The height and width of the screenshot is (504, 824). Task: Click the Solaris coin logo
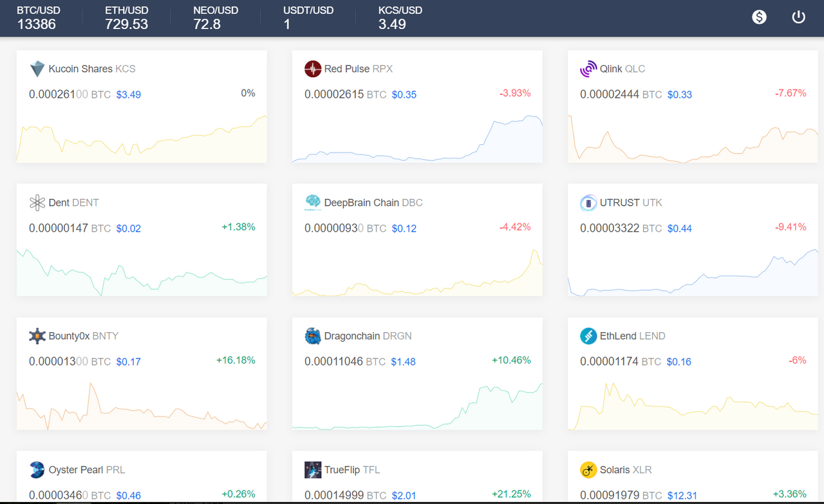(x=588, y=470)
